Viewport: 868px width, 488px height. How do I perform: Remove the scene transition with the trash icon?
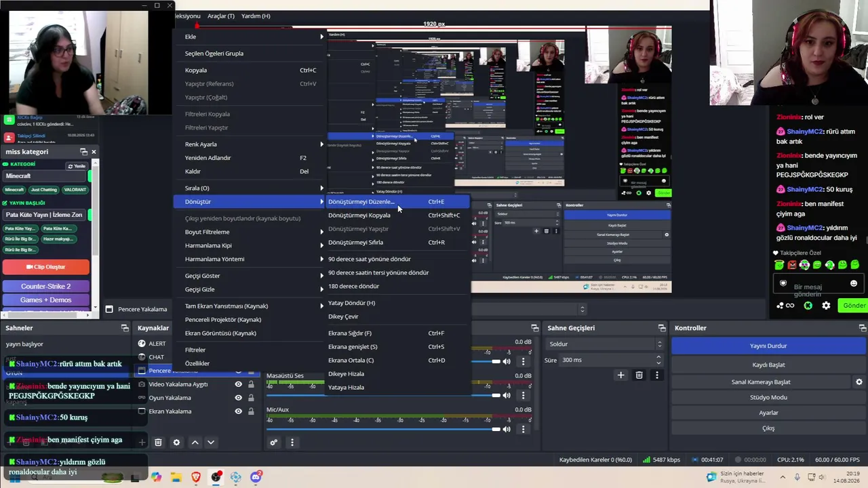[639, 375]
